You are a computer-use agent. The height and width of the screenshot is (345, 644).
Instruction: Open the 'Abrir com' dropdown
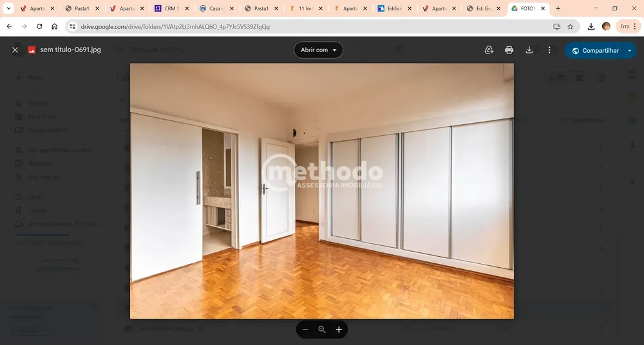click(x=318, y=50)
